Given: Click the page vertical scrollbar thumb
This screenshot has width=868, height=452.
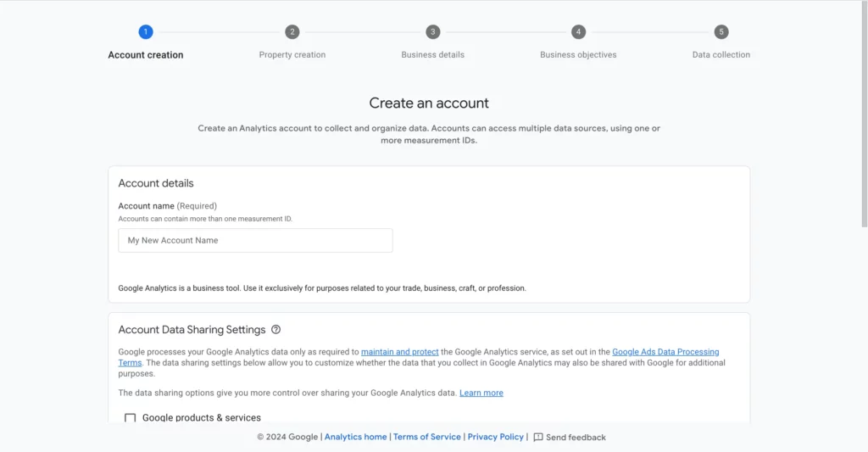Looking at the screenshot, I should coord(864,114).
